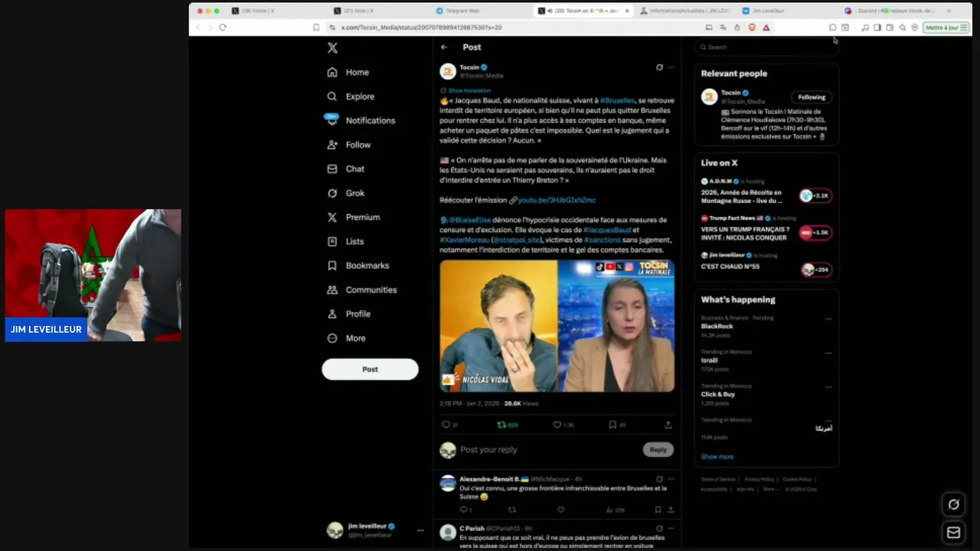Open @BlaiseElise mention
The image size is (980, 551).
click(469, 220)
